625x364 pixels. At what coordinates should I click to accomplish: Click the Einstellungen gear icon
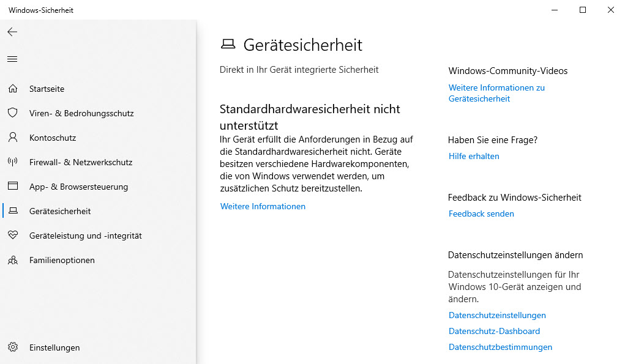pyautogui.click(x=13, y=347)
